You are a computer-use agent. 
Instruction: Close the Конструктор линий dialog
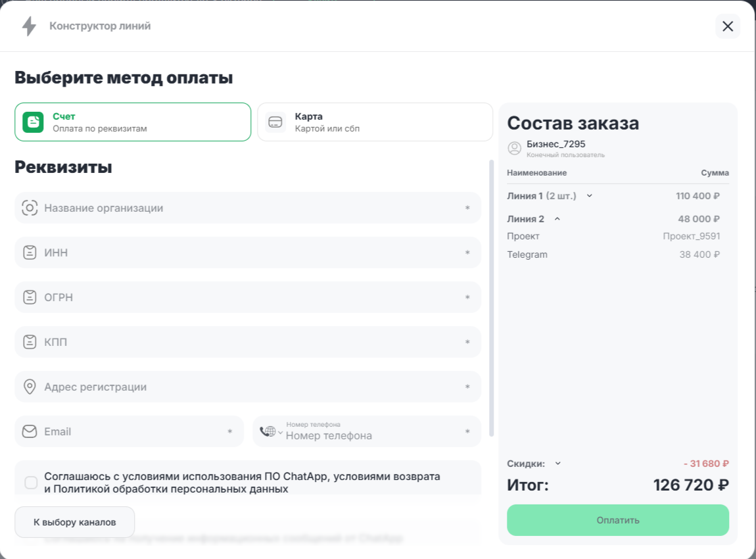click(x=728, y=26)
